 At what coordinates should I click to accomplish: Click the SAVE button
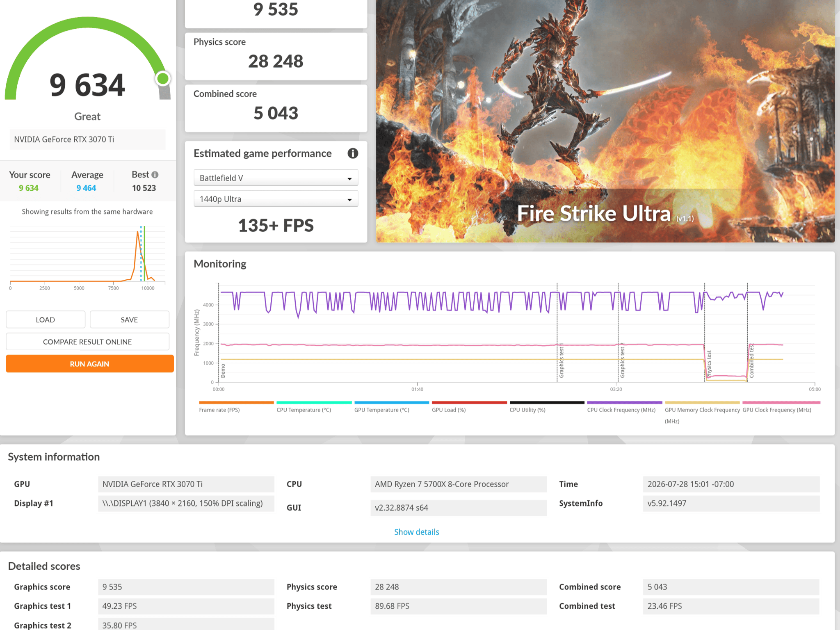pyautogui.click(x=129, y=320)
